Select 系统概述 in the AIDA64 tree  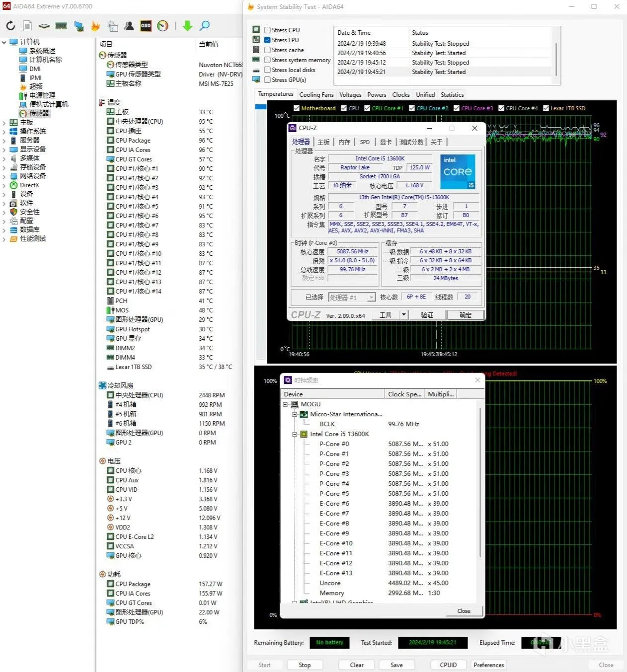pyautogui.click(x=42, y=51)
